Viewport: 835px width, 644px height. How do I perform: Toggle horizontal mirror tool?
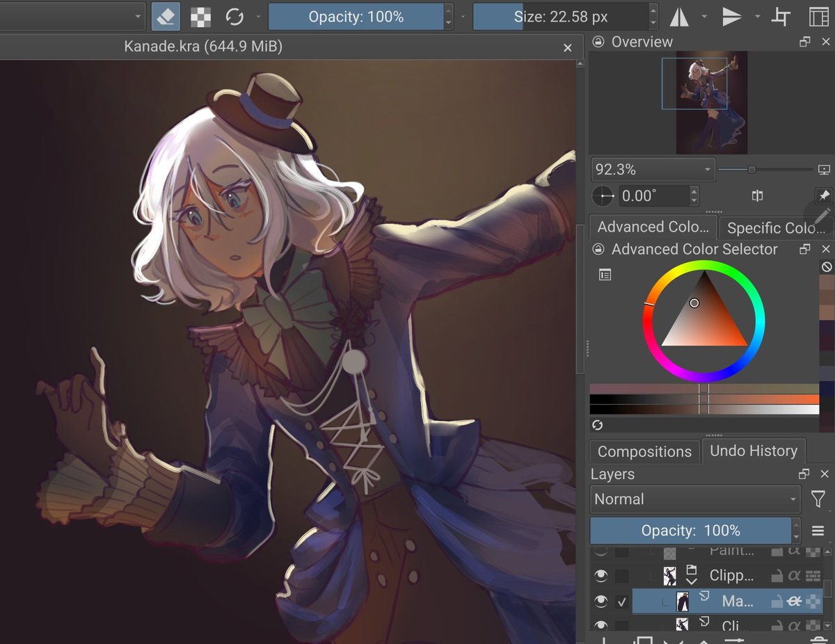[679, 16]
